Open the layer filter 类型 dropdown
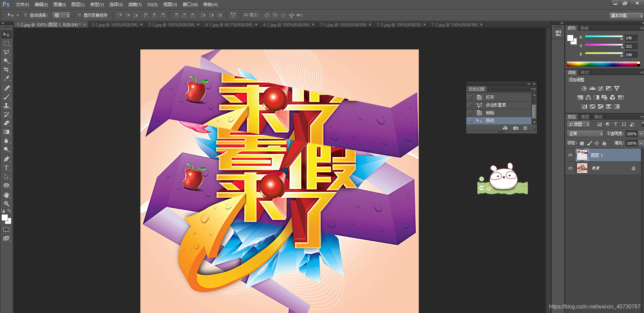This screenshot has width=644, height=313. (579, 124)
